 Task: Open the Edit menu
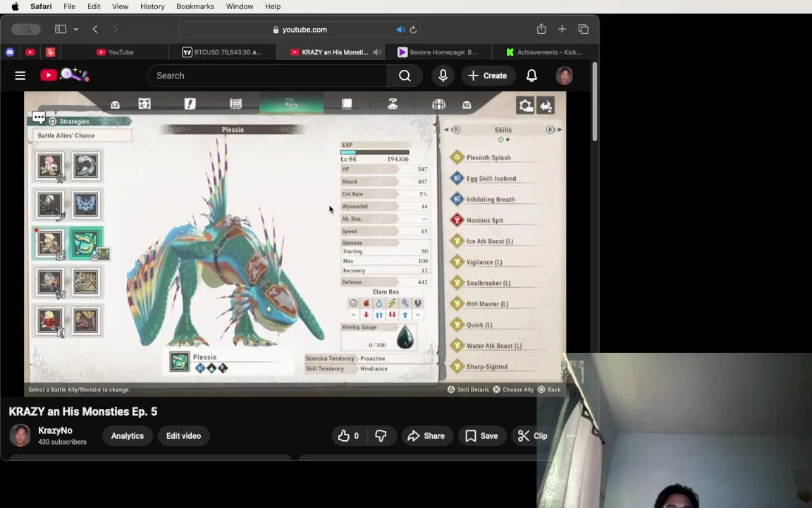pos(94,6)
